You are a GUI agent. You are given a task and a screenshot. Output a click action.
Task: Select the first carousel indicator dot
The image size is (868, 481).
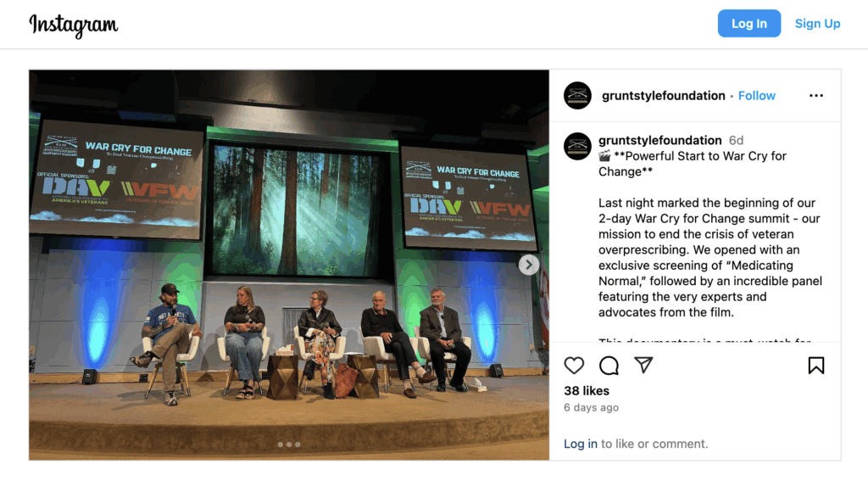280,445
